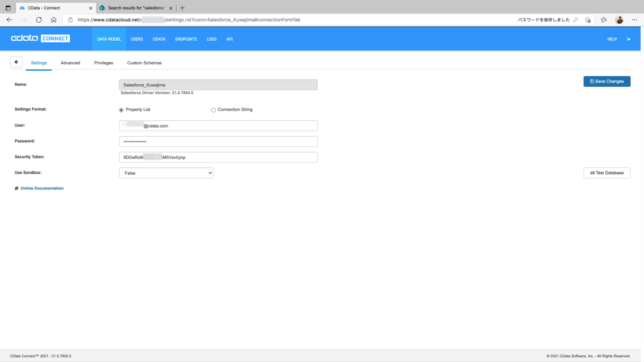Open the ENDPOINTS menu item

coord(186,39)
